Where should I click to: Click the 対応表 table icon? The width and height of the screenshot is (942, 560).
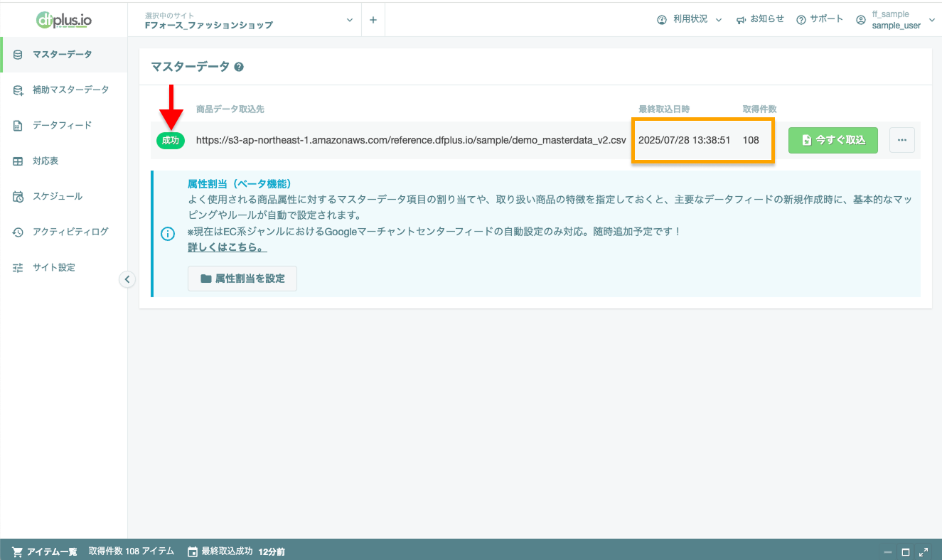18,161
